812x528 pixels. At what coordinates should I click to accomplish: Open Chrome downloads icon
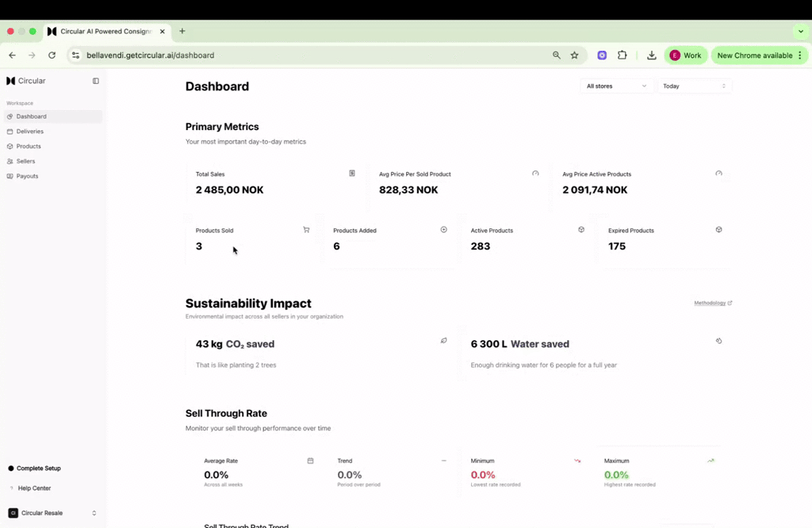652,55
